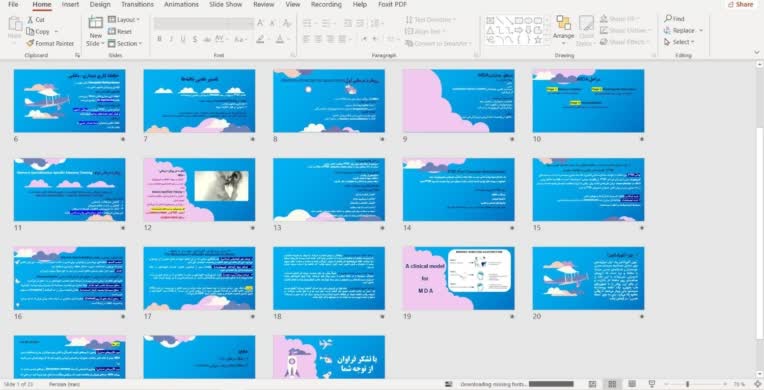
Task: Click the zoom in plus button
Action: (726, 384)
